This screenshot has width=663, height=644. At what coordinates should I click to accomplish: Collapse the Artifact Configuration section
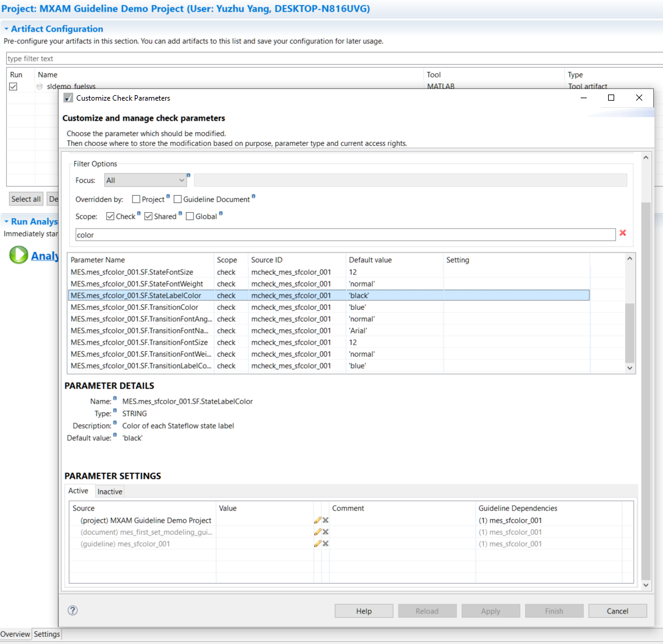5,29
